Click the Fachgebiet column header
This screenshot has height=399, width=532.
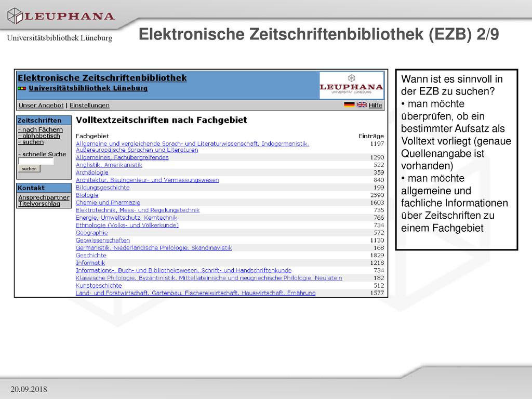tap(92, 136)
